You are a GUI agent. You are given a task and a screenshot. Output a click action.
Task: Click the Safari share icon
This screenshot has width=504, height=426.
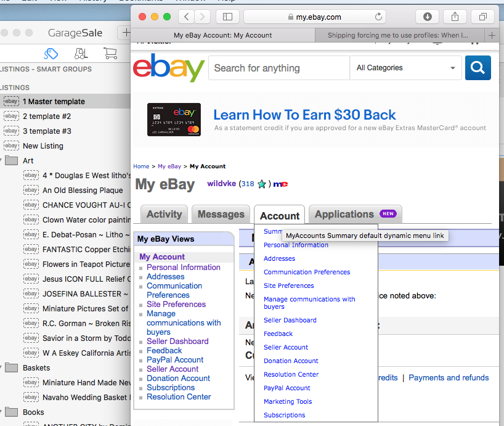[455, 17]
